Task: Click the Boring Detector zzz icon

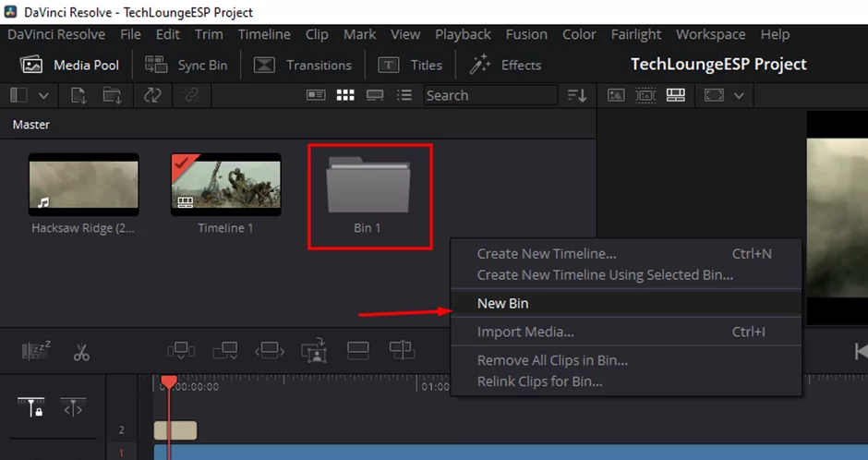Action: [36, 350]
